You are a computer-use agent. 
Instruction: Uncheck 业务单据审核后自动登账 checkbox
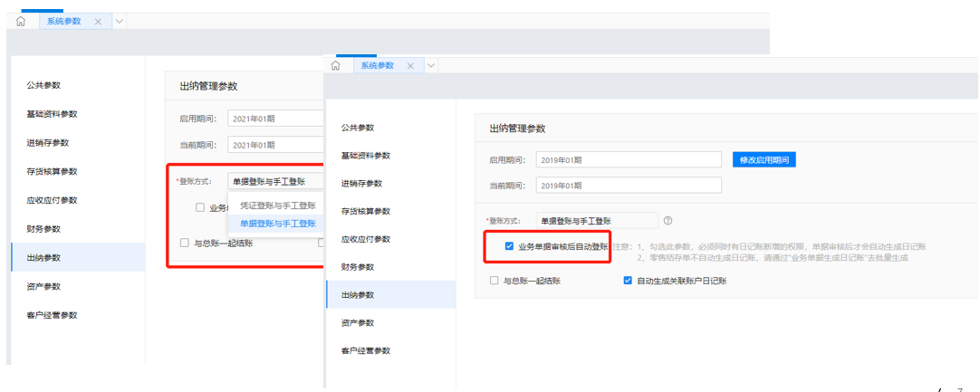coord(507,246)
